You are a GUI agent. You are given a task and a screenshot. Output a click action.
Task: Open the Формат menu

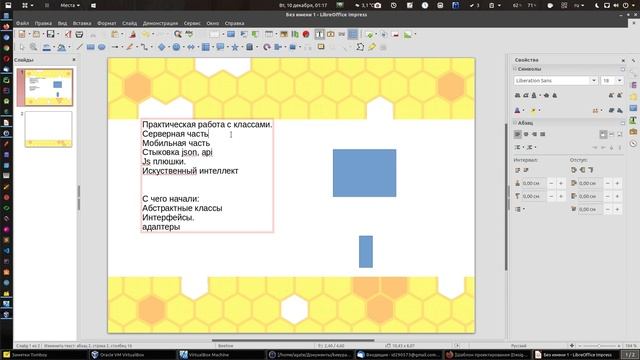click(x=107, y=23)
